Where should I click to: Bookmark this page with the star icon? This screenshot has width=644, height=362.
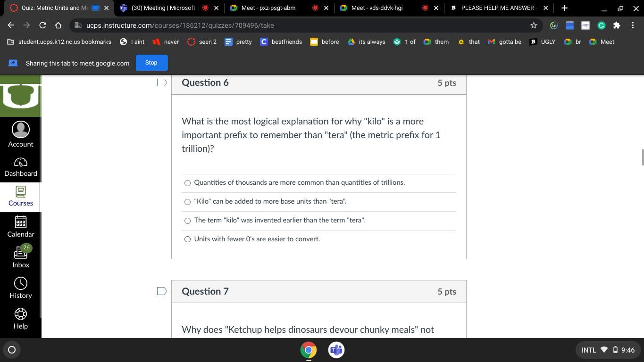tap(534, 25)
